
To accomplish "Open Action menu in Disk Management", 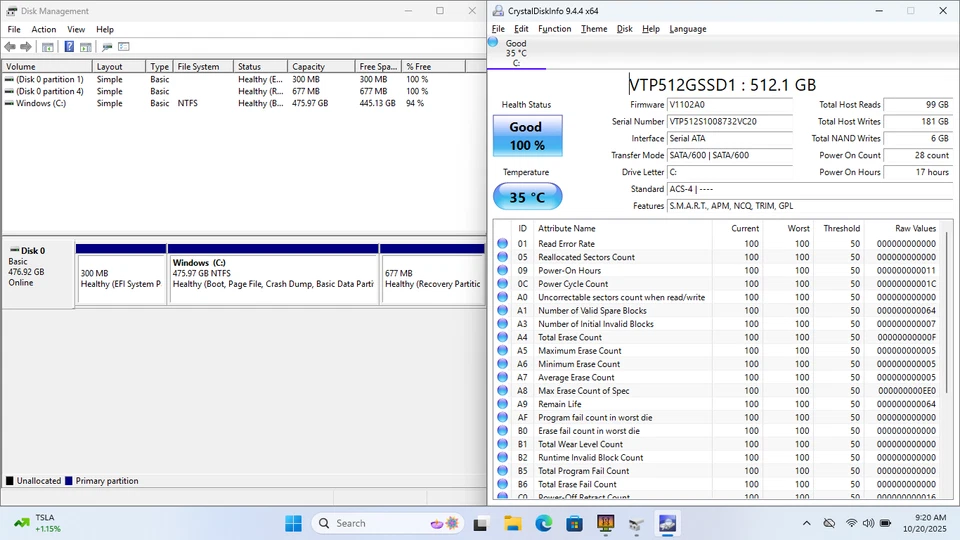I will pyautogui.click(x=43, y=29).
